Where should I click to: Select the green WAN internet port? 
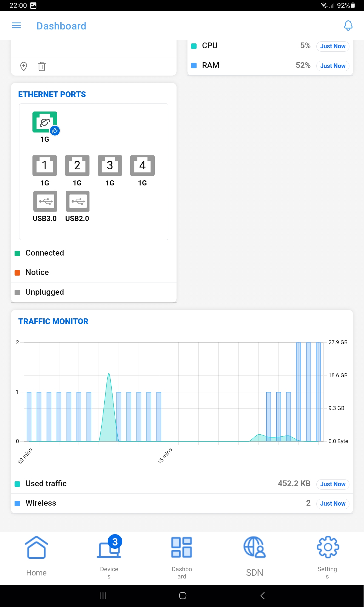point(45,122)
